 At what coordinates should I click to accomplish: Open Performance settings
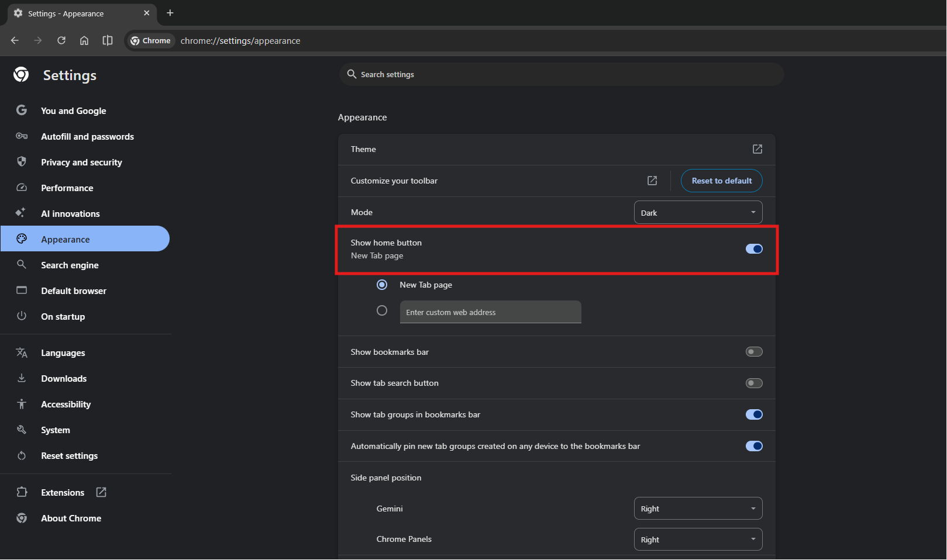(x=67, y=188)
